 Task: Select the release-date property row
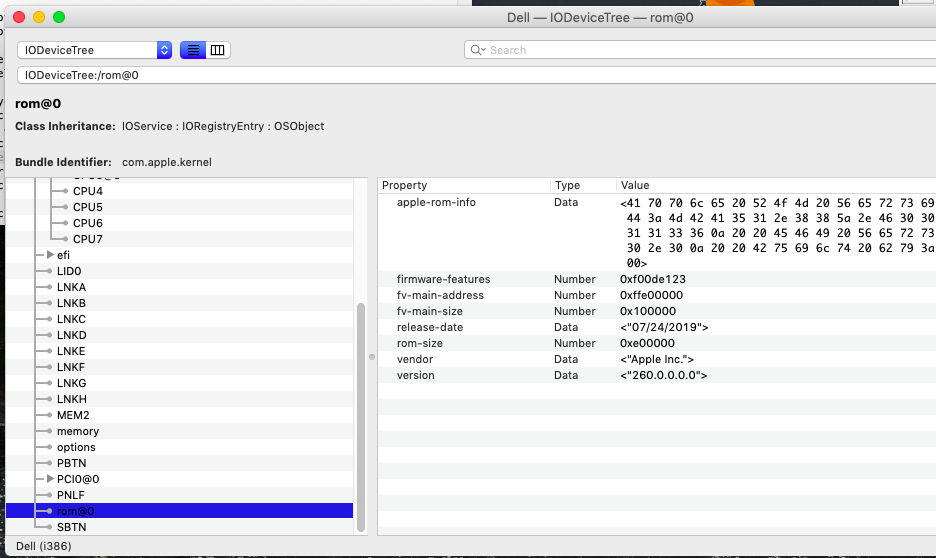(657, 327)
